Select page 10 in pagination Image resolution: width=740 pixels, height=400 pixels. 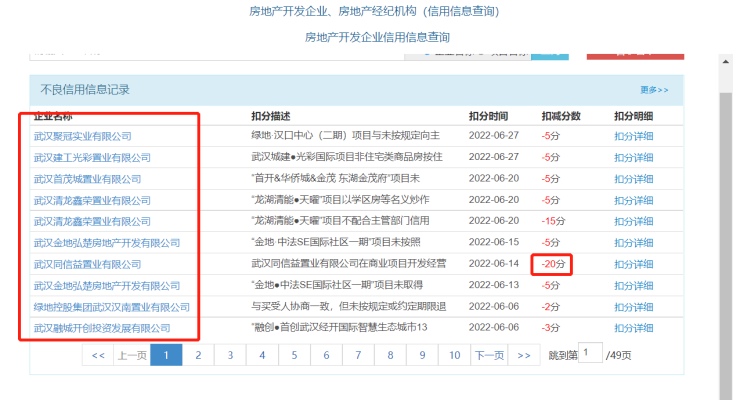pos(454,355)
